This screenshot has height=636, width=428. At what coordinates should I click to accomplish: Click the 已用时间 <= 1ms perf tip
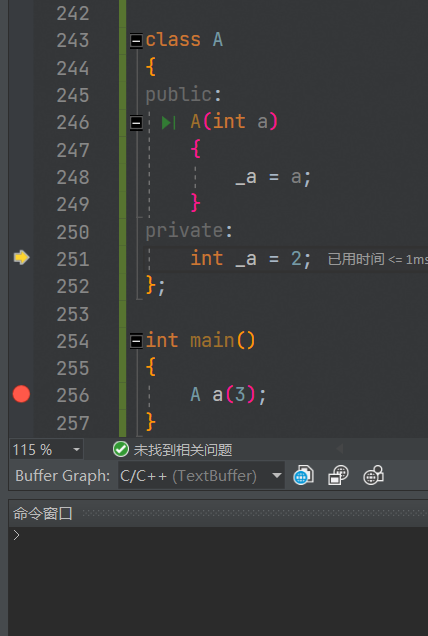coord(377,259)
